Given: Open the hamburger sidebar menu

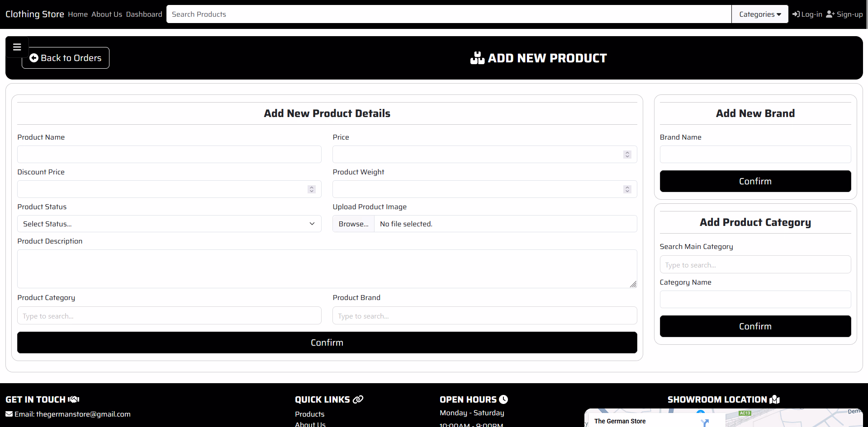Looking at the screenshot, I should coord(17,47).
